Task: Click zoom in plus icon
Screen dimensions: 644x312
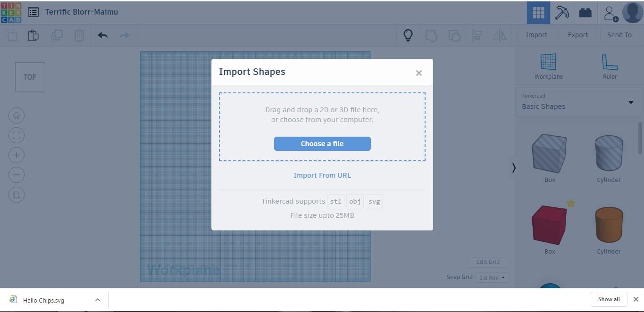Action: click(x=17, y=155)
